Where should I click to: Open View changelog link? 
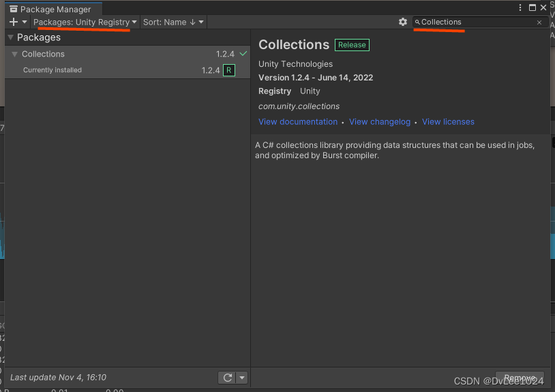380,122
